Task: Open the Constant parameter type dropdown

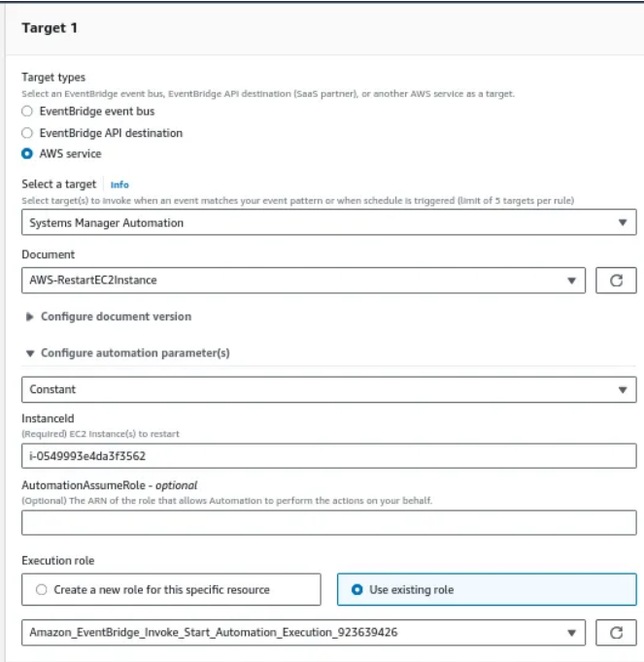Action: [321, 389]
